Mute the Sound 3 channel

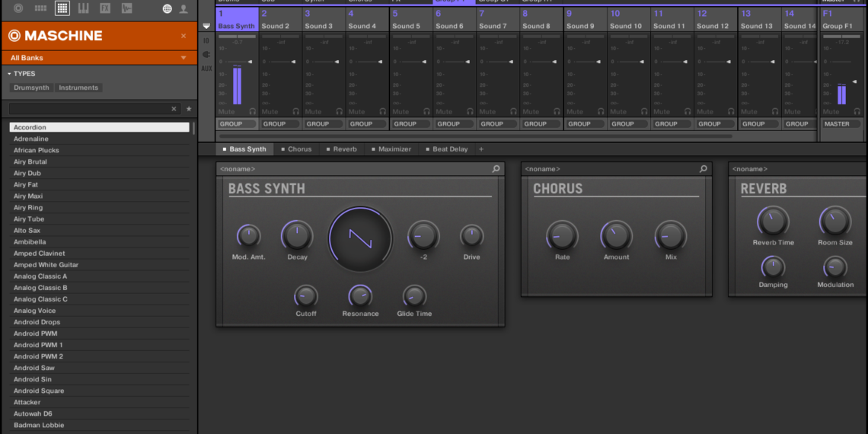click(x=314, y=112)
